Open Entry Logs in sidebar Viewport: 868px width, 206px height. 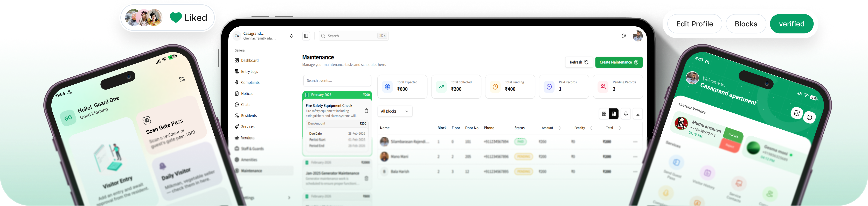(249, 72)
